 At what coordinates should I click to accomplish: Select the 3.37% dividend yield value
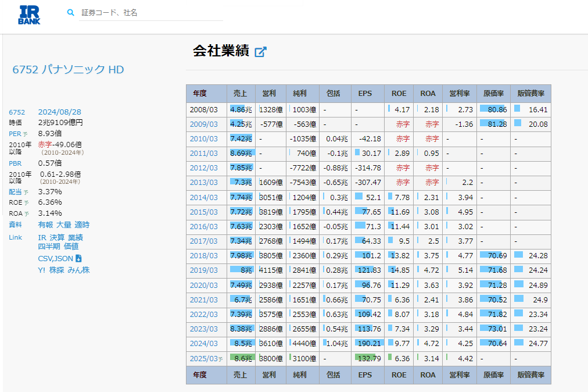(x=50, y=191)
